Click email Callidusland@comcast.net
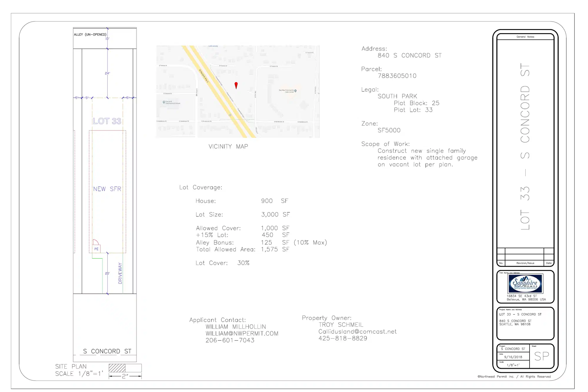588x392 pixels. tap(358, 331)
